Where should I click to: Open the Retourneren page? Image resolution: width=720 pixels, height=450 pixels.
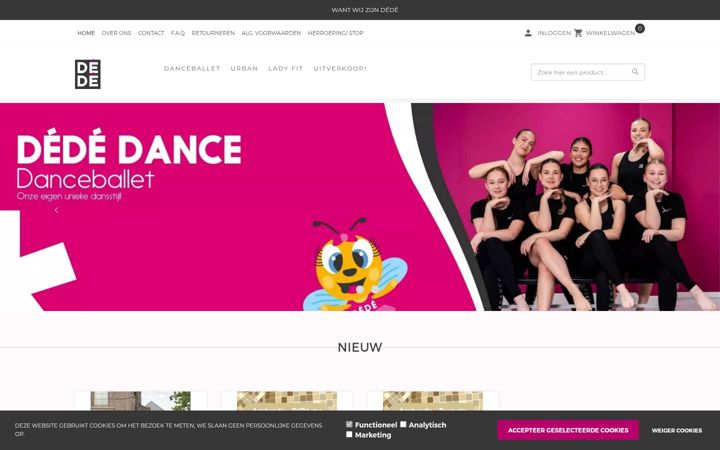click(x=213, y=33)
